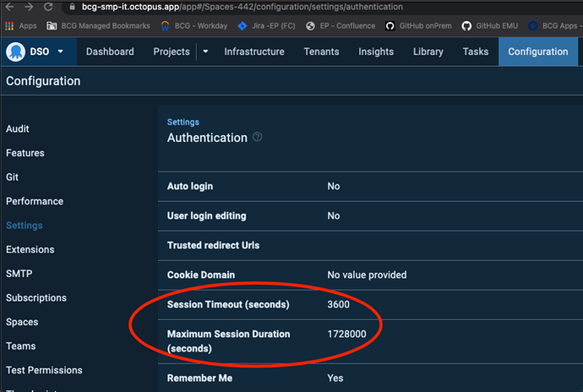Click the 'No value provided' Cookie Domain text
The image size is (583, 392).
click(x=367, y=275)
